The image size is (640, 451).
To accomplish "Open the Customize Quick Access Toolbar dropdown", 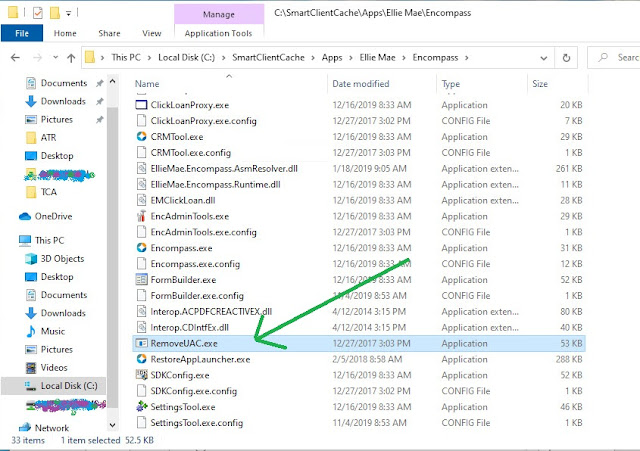I will pyautogui.click(x=69, y=13).
